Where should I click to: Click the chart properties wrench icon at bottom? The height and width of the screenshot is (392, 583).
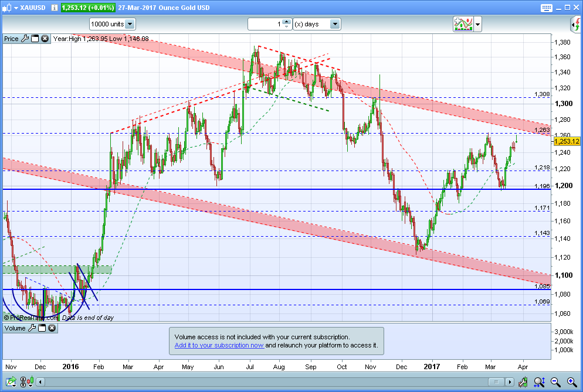coord(523,381)
